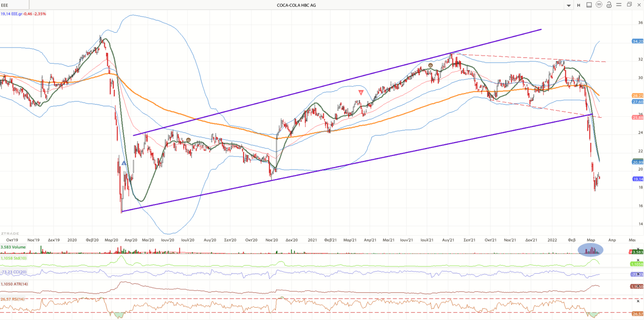
Task: Click the Απρ'21 date axis label
Action: coord(370,240)
